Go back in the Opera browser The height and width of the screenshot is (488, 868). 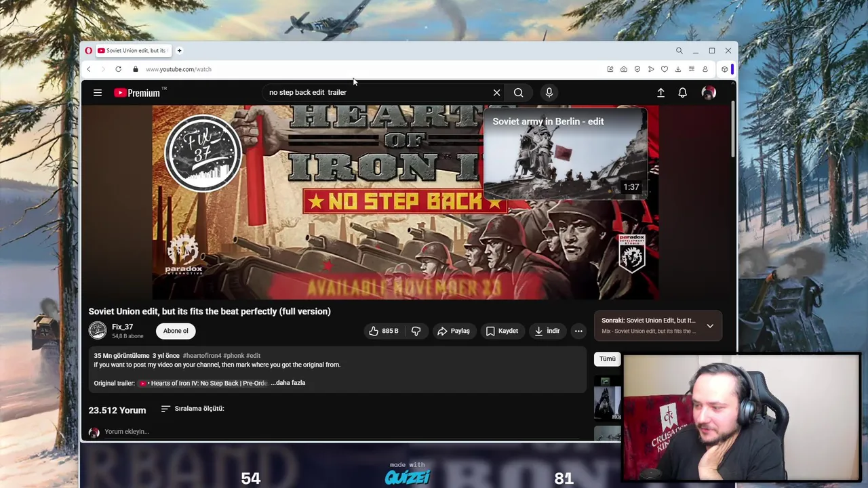(88, 69)
